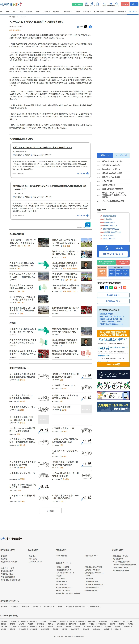Expand 地方行政・選挙 navigation dropdown
This screenshot has height=644, width=139.
99,11
